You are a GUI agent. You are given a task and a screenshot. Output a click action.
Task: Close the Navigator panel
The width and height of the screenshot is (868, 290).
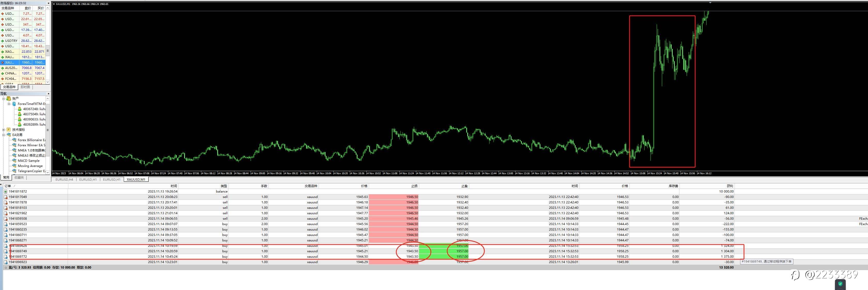[49, 94]
